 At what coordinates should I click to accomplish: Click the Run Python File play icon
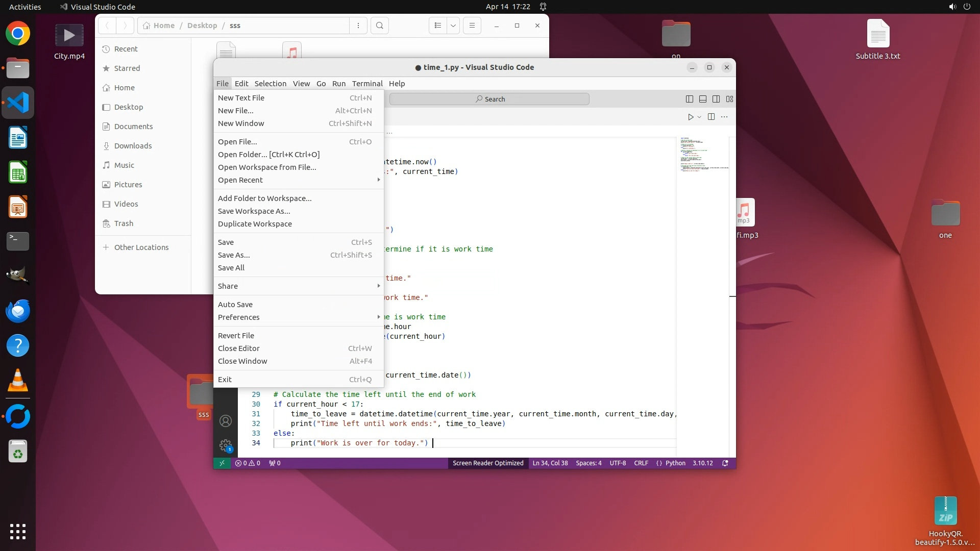(690, 117)
